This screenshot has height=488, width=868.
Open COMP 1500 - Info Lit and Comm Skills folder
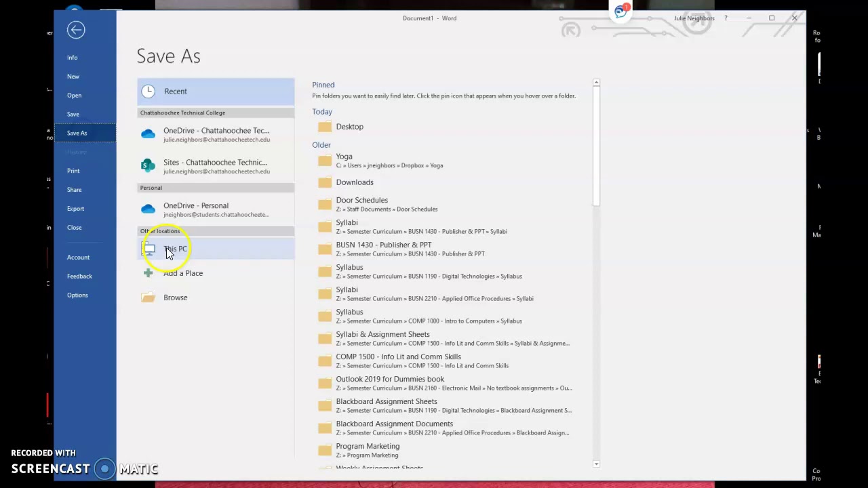tap(452, 361)
